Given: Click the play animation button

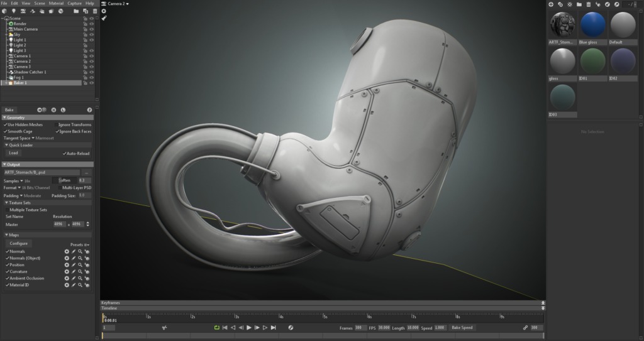Looking at the screenshot, I should pyautogui.click(x=249, y=327).
